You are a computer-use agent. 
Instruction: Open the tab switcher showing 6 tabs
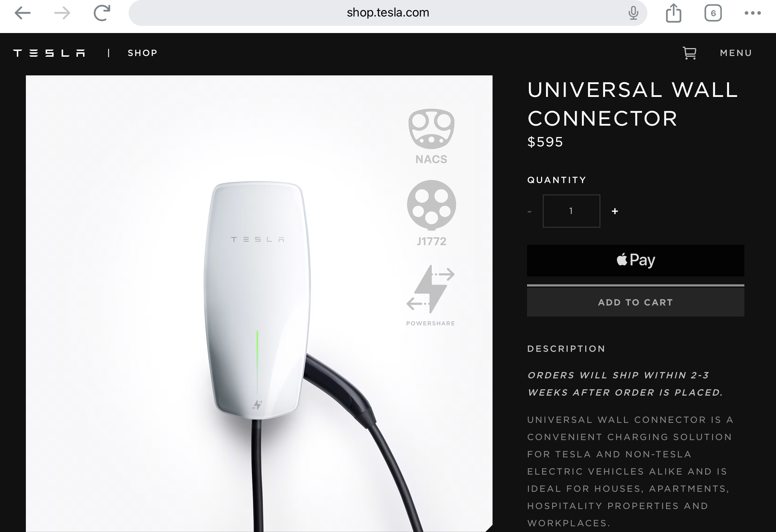coord(713,13)
